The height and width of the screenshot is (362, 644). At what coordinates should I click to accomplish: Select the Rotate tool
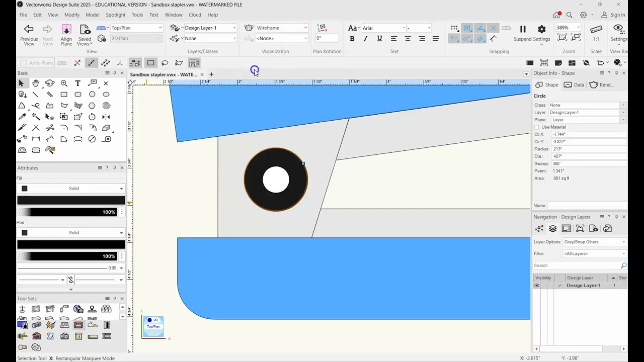click(x=92, y=117)
